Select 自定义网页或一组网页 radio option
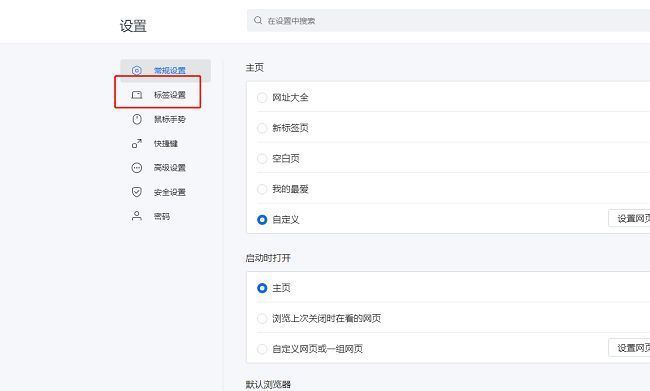Screen dimensions: 650x391 pos(262,349)
